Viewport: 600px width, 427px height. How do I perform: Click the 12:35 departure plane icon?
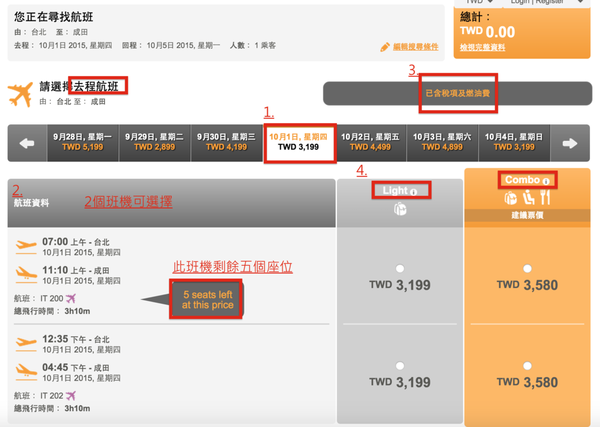(x=26, y=344)
